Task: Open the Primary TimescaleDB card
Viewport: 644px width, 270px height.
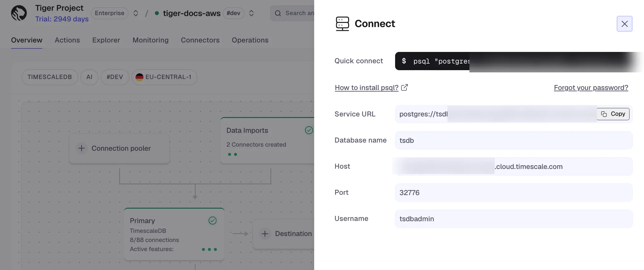Action: (174, 234)
